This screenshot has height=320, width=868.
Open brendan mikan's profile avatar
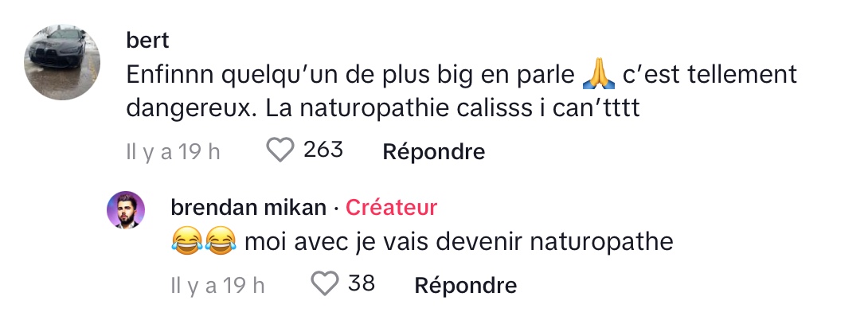(x=126, y=210)
